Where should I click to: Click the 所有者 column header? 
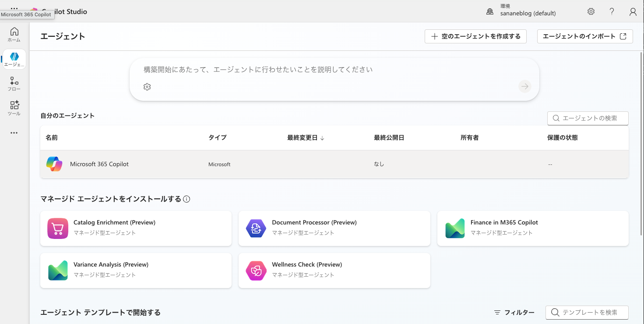coord(470,138)
